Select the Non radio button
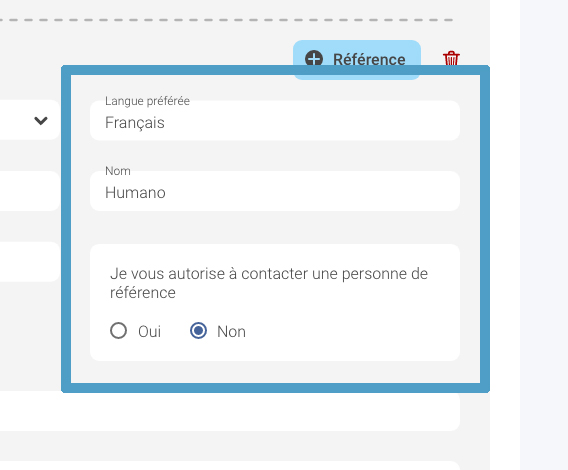Screen dimensions: 568x470 (199, 330)
